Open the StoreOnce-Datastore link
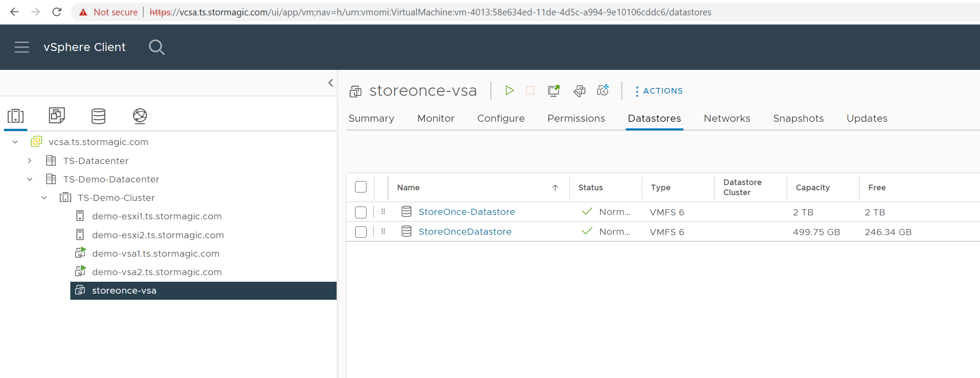The height and width of the screenshot is (378, 980). point(467,212)
